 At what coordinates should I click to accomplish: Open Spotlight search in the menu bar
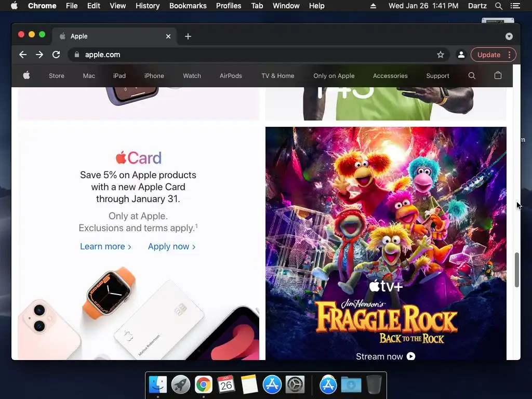pyautogui.click(x=498, y=6)
